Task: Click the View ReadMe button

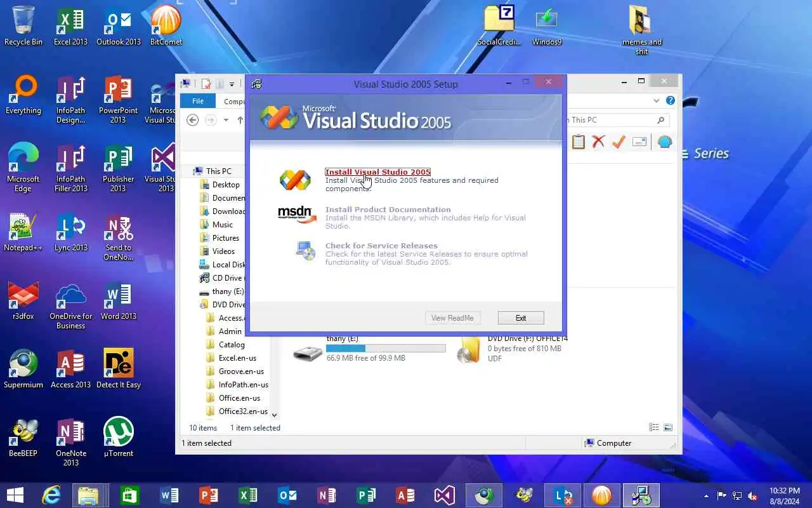Action: coord(452,318)
